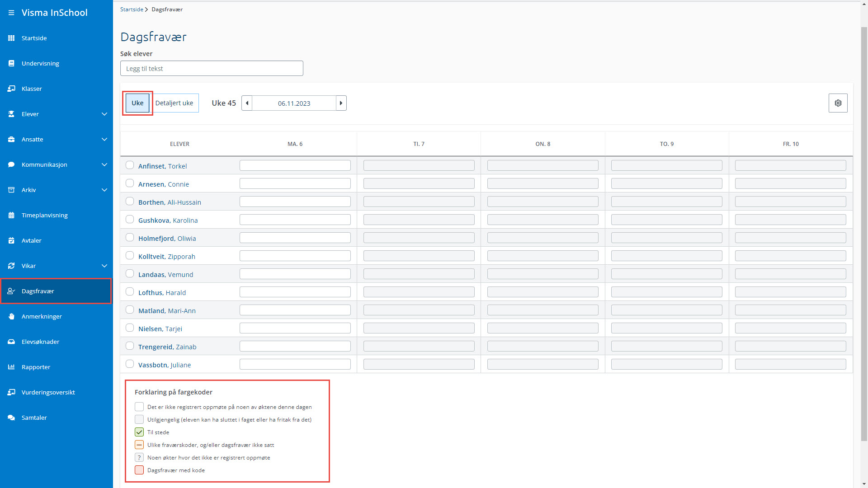
Task: Click orange Ulike fraværskoder legend swatch
Action: pos(139,445)
